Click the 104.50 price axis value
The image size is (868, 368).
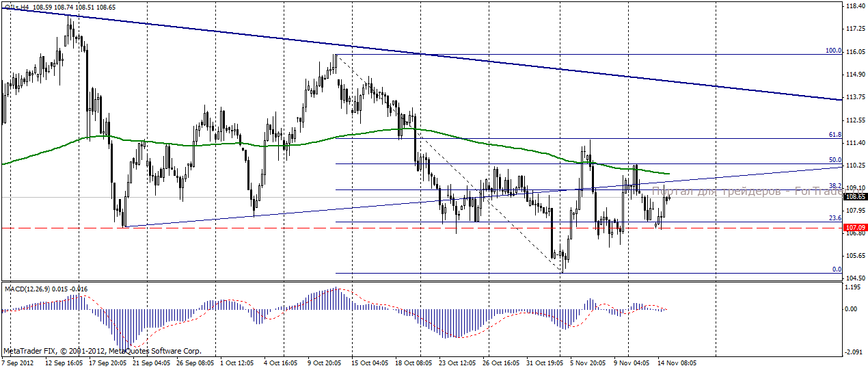pyautogui.click(x=854, y=278)
